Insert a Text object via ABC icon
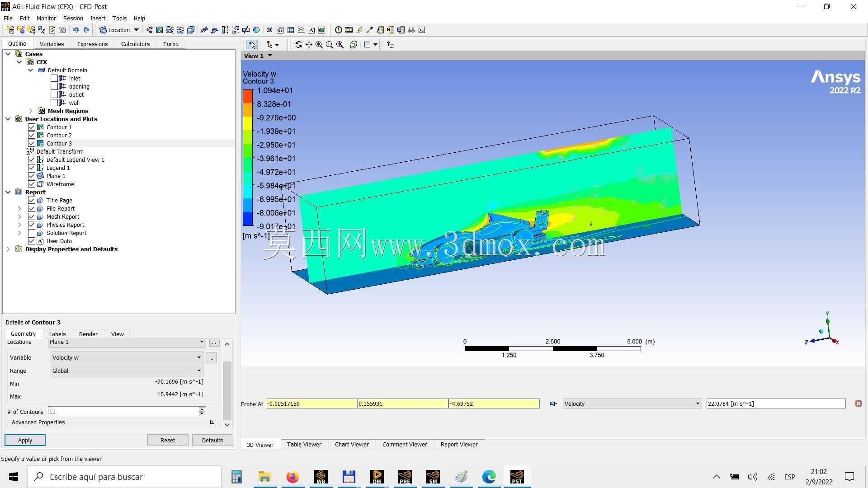 204,30
